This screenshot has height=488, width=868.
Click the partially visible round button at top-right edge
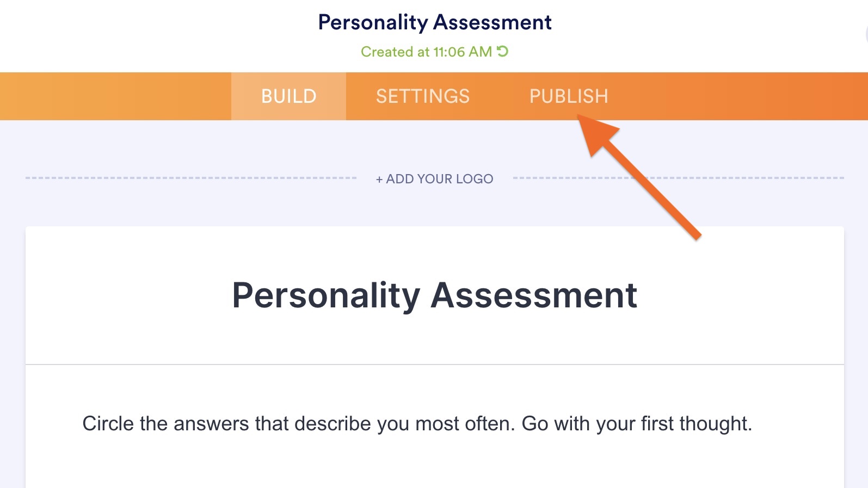pyautogui.click(x=866, y=34)
